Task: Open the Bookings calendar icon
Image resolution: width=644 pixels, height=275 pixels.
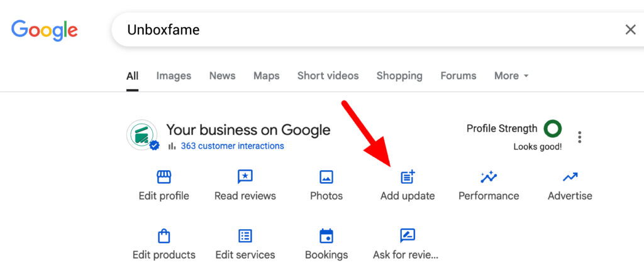Action: coord(326,236)
